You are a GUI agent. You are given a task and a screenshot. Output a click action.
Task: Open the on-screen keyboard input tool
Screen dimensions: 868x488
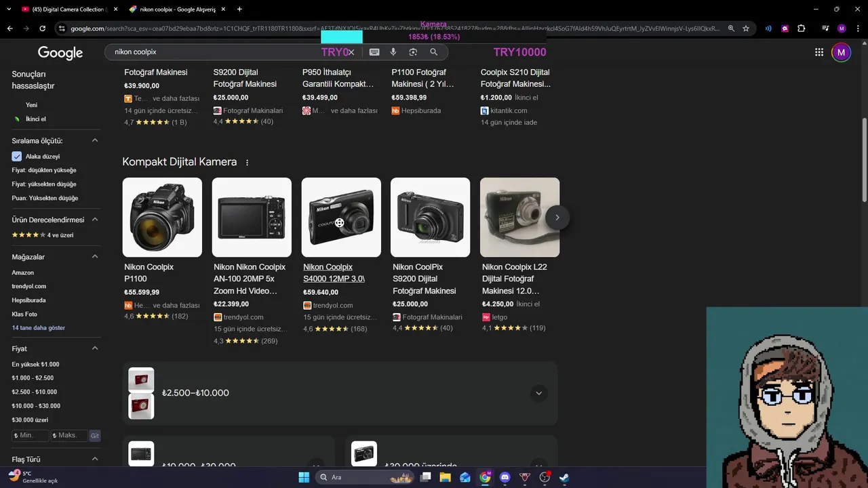point(374,52)
